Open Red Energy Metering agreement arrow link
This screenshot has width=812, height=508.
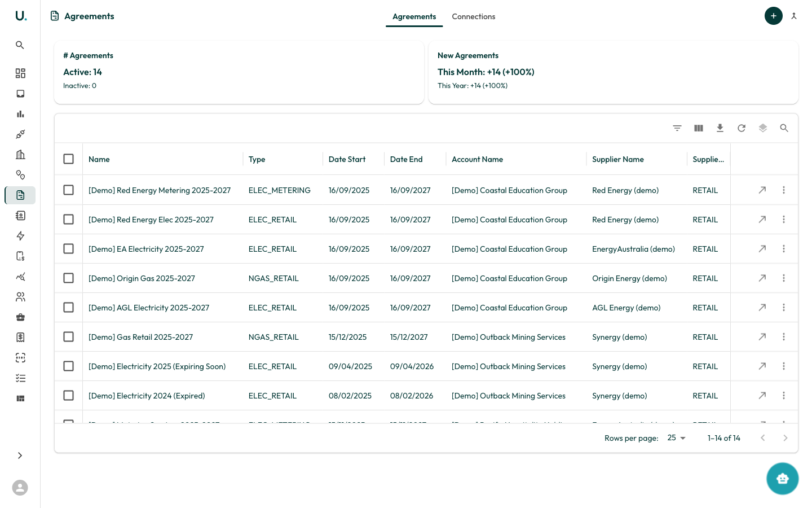coord(762,190)
